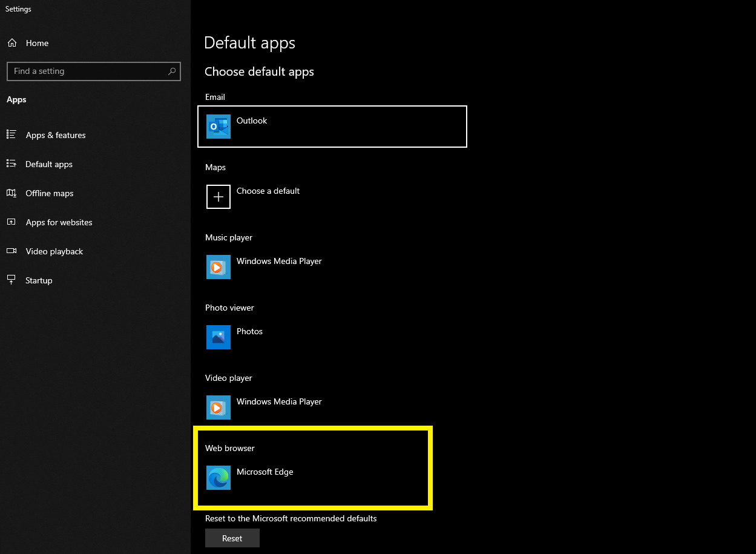Viewport: 756px width, 554px height.
Task: Click the Home house icon
Action: 12,43
